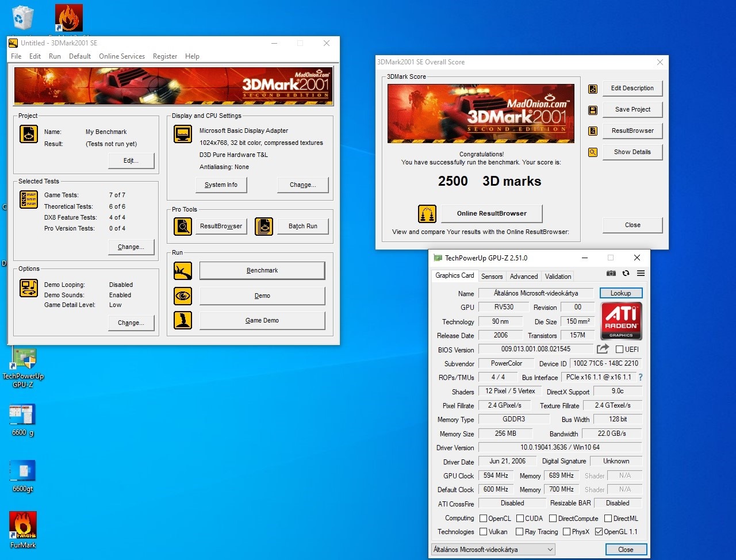Image resolution: width=736 pixels, height=560 pixels.
Task: Click the Edit Description icon in score window
Action: [x=593, y=89]
